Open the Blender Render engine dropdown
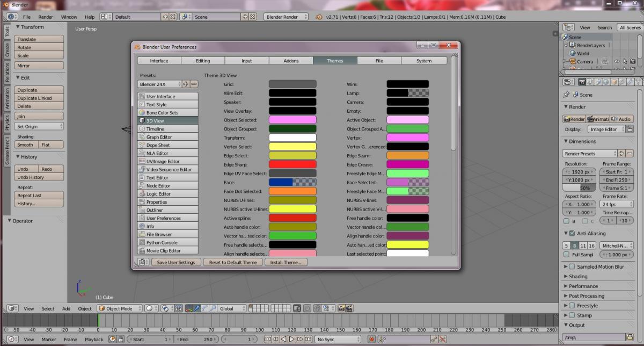 (286, 17)
